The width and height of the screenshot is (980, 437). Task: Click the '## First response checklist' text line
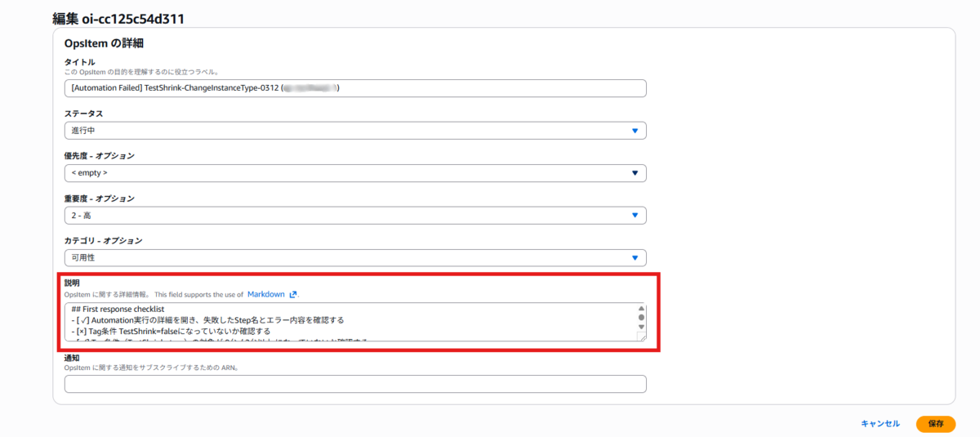[x=118, y=309]
